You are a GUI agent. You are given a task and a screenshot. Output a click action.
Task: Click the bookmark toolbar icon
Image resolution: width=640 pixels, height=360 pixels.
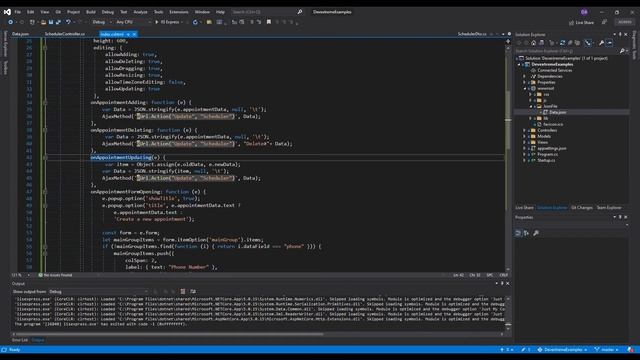coord(269,22)
